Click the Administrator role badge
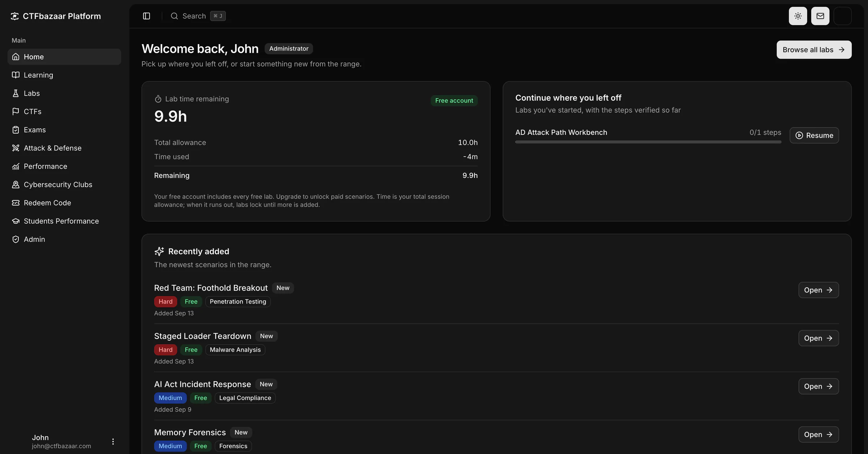Image resolution: width=868 pixels, height=454 pixels. point(289,48)
